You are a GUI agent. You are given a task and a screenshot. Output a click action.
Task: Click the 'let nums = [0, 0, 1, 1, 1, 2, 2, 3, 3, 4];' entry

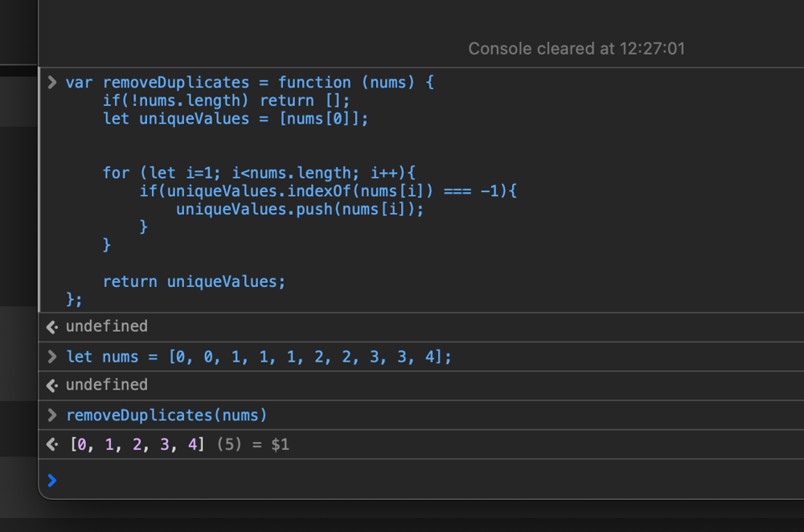click(259, 357)
